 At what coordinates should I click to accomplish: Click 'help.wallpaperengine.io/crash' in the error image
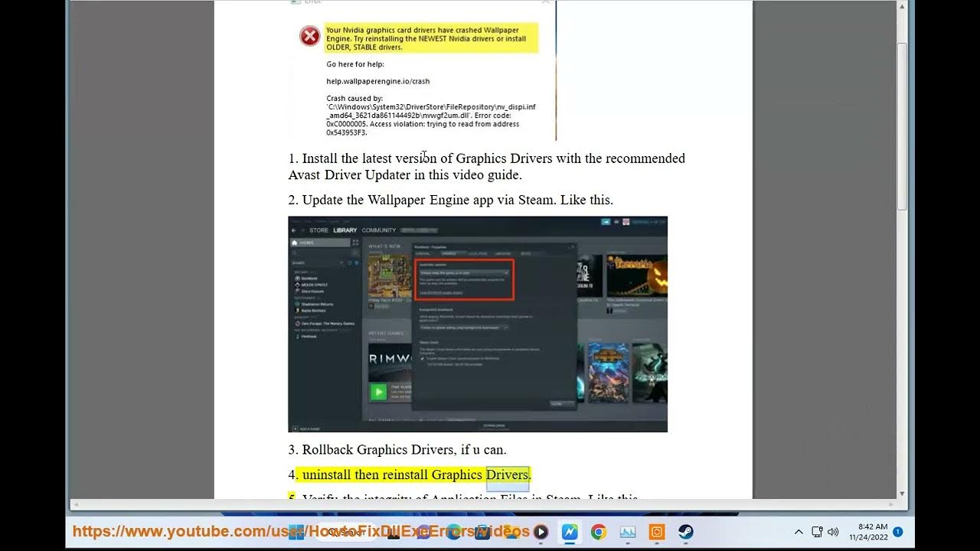(x=378, y=81)
